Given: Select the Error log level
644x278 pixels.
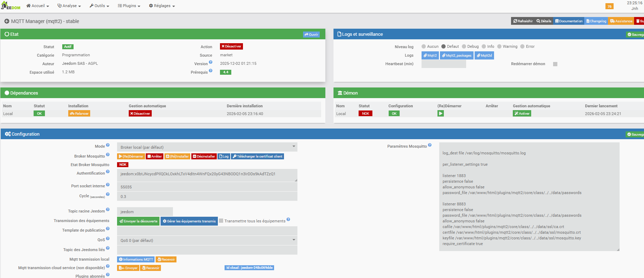Looking at the screenshot, I should click(x=522, y=46).
